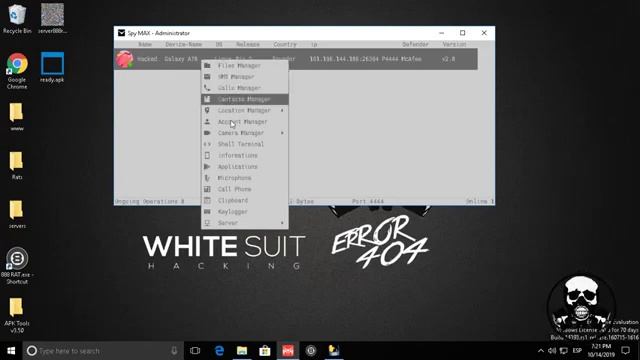Click the network tray icon

(x=564, y=351)
